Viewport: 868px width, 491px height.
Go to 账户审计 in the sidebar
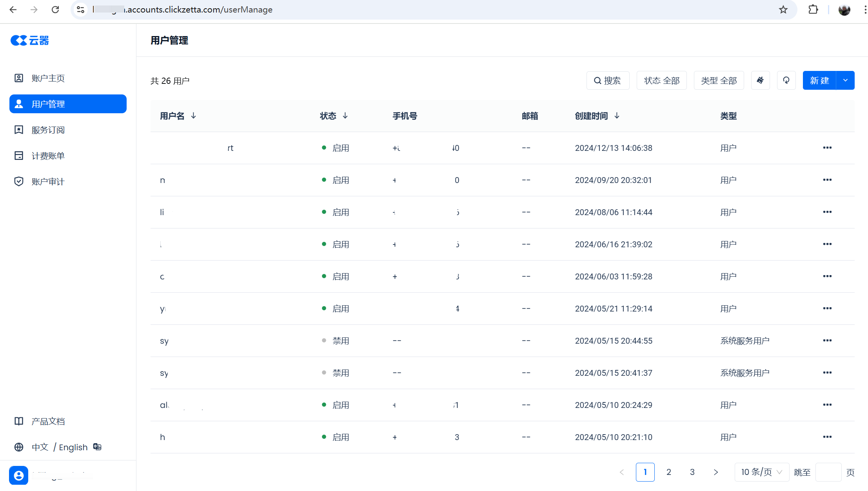click(48, 181)
